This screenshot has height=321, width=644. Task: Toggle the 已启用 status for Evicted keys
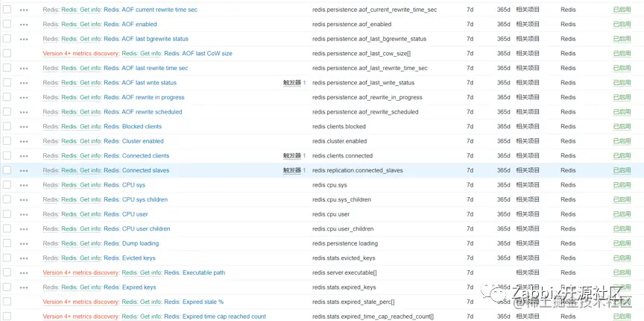click(x=622, y=258)
